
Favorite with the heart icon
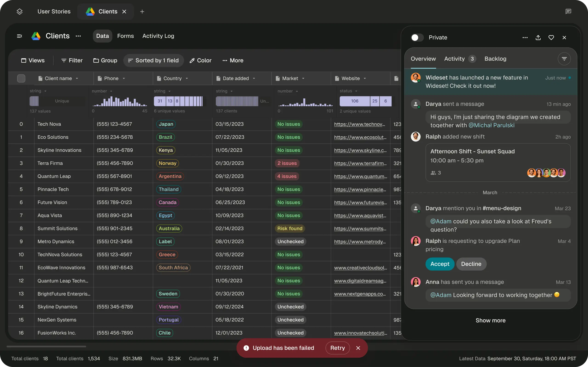point(551,38)
